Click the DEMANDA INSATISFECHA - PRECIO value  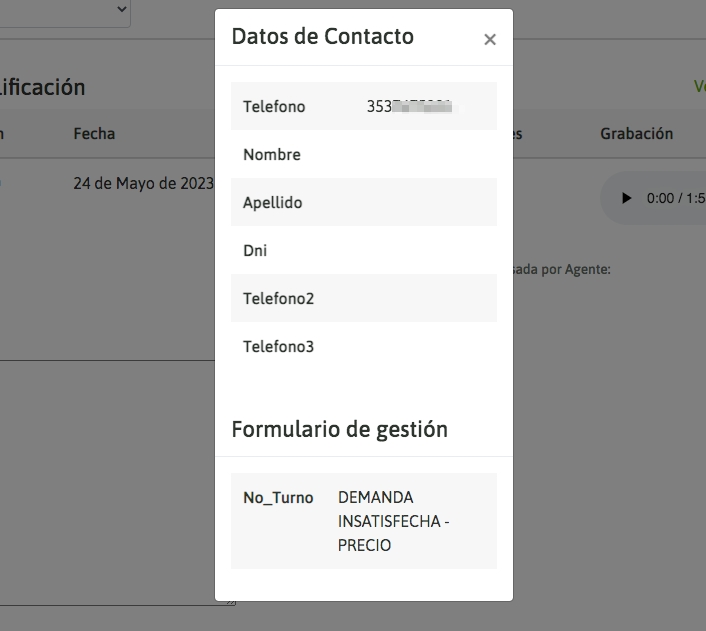click(394, 521)
